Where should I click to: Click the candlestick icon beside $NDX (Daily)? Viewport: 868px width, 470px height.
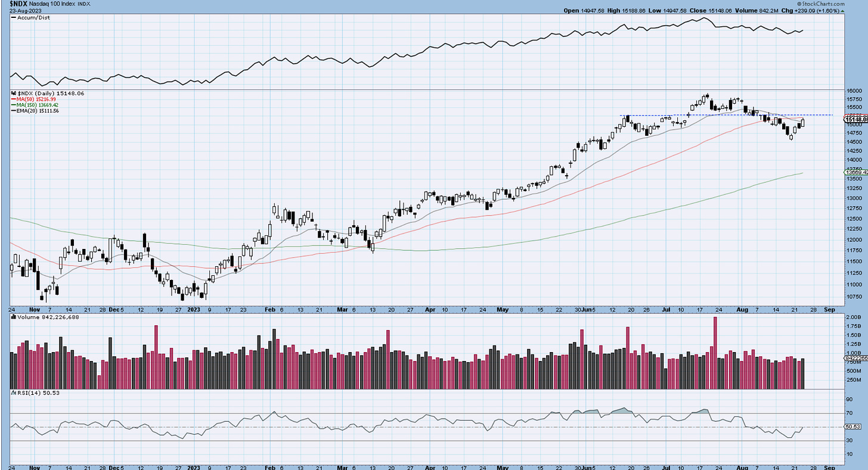(14, 94)
